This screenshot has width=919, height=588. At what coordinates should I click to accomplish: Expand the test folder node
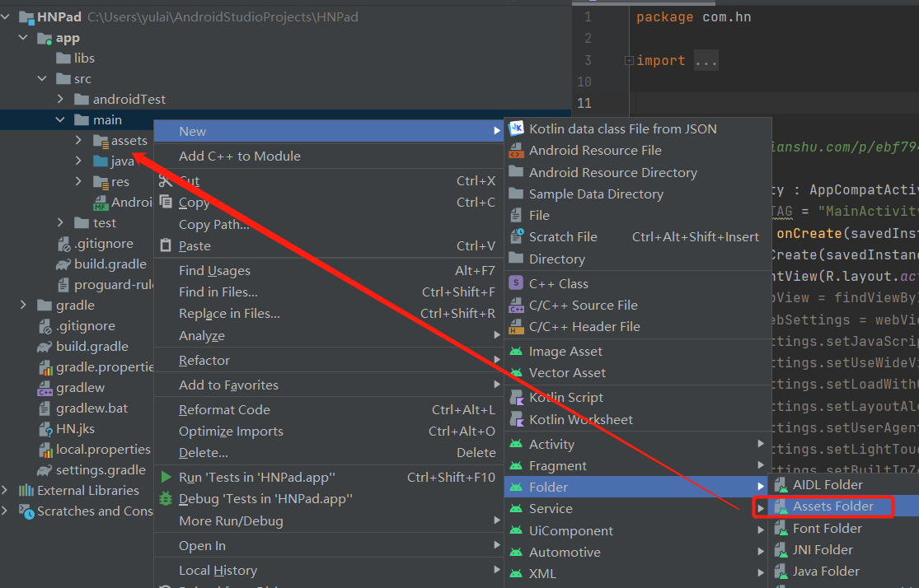click(60, 222)
